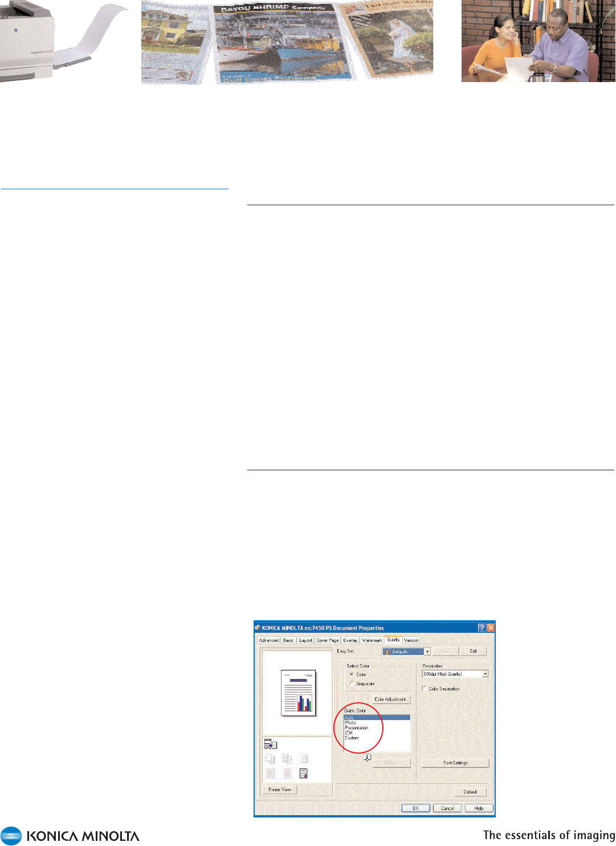Image resolution: width=616 pixels, height=846 pixels.
Task: Click the greyed Details button
Action: [x=391, y=763]
